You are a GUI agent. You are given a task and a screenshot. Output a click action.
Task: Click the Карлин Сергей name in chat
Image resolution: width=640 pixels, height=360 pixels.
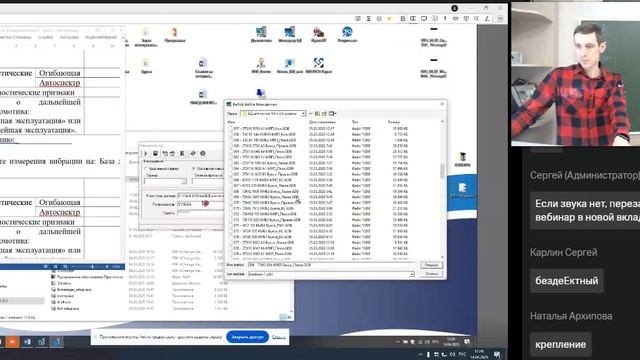564,252
